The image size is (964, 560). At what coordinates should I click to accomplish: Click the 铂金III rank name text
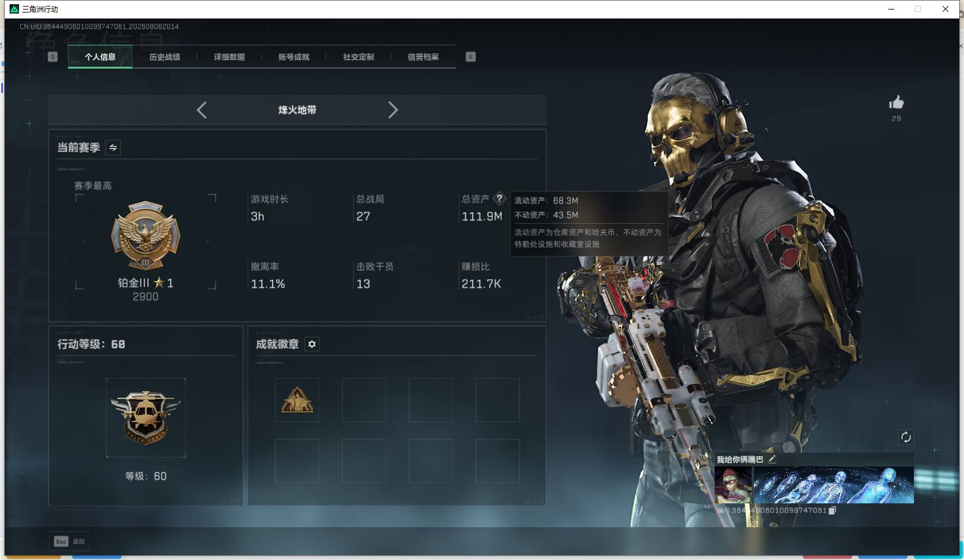tap(134, 283)
